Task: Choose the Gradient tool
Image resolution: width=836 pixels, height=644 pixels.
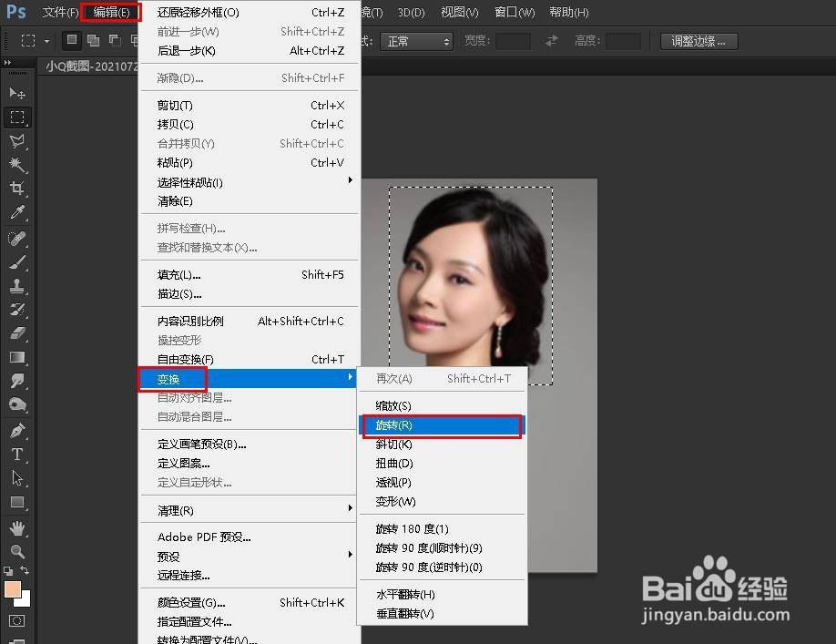Action: click(18, 355)
